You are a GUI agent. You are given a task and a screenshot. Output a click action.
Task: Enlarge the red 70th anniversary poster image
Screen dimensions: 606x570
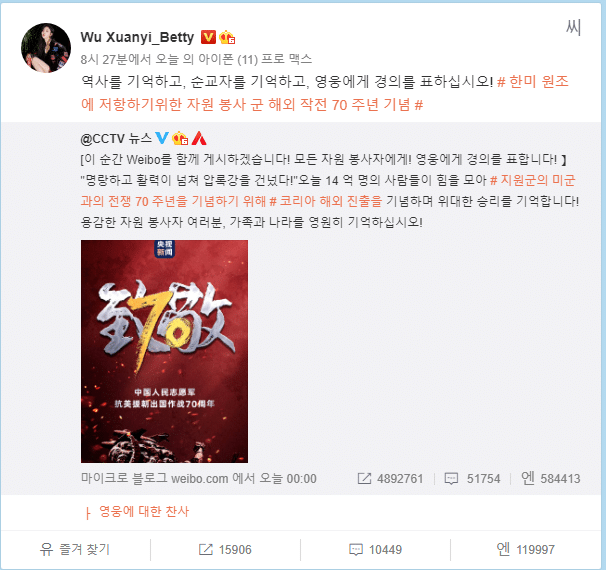(164, 351)
